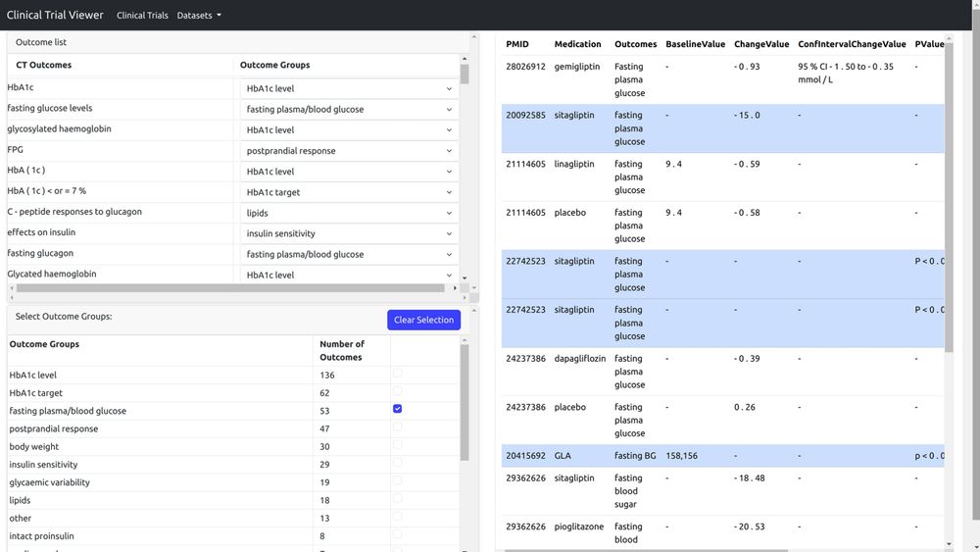The width and height of the screenshot is (980, 552).
Task: Click the outcome list scroll down arrow
Action: point(465,278)
